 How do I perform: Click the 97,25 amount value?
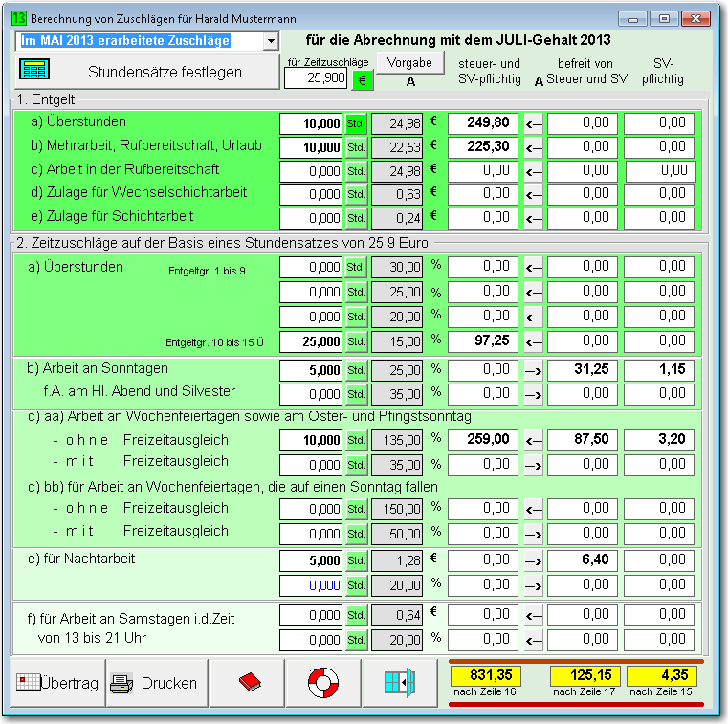483,341
